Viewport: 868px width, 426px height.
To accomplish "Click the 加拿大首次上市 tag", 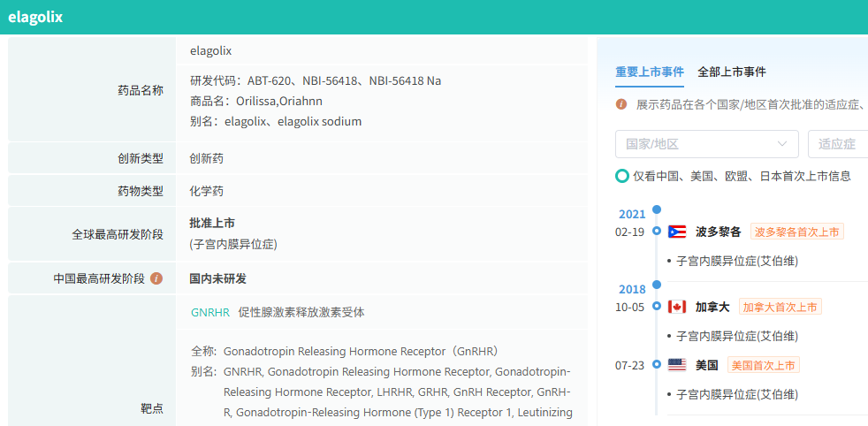I will click(x=780, y=307).
